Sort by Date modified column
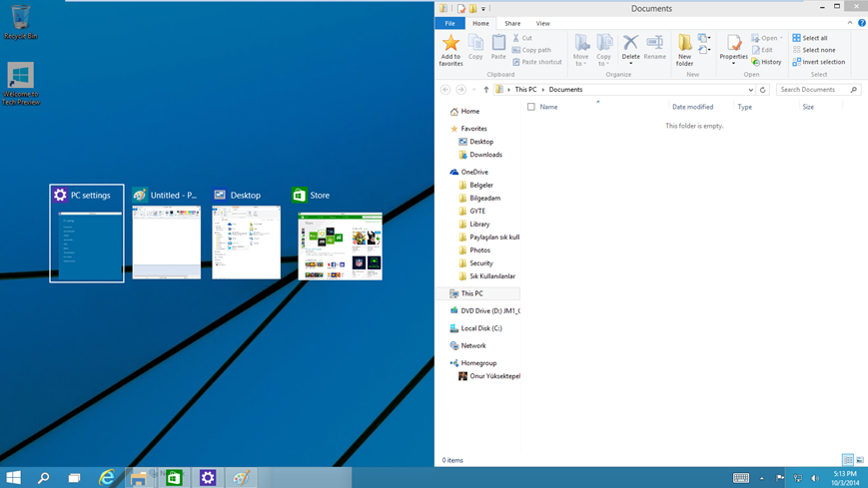The height and width of the screenshot is (488, 868). 692,107
